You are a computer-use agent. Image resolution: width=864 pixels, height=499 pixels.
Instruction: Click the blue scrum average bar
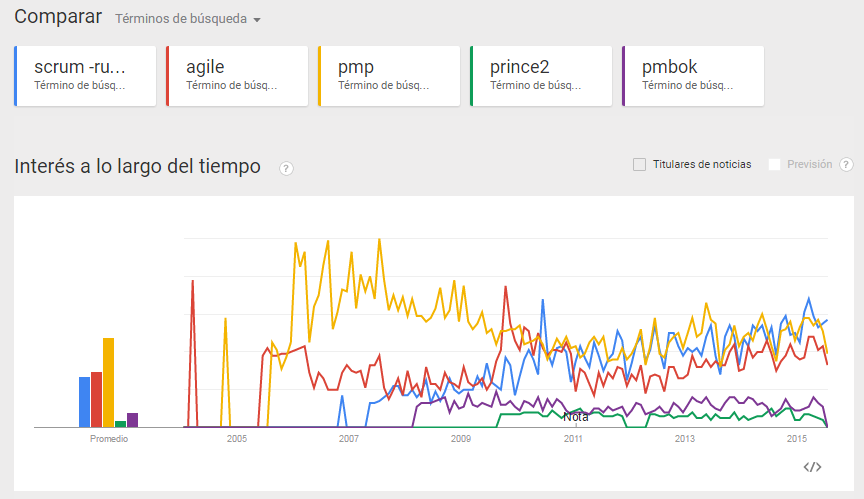click(x=85, y=402)
